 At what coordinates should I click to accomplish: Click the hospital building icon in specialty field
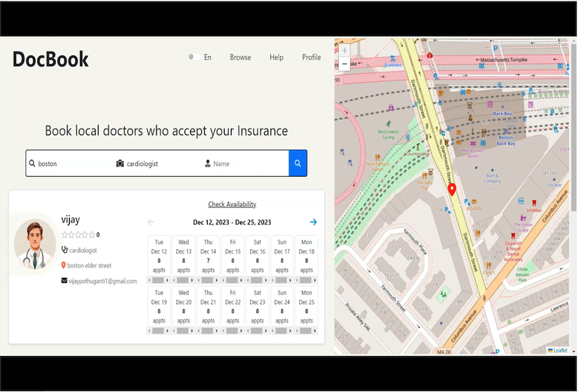point(120,163)
